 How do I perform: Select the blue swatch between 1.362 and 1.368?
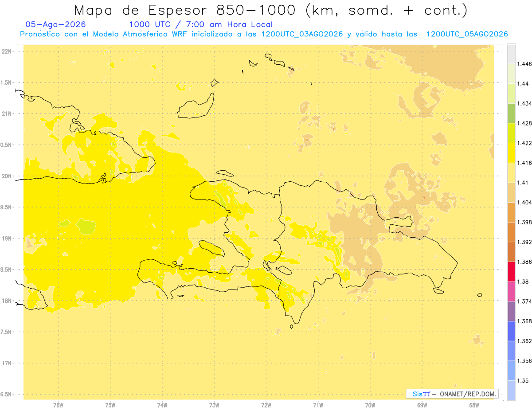(511, 331)
